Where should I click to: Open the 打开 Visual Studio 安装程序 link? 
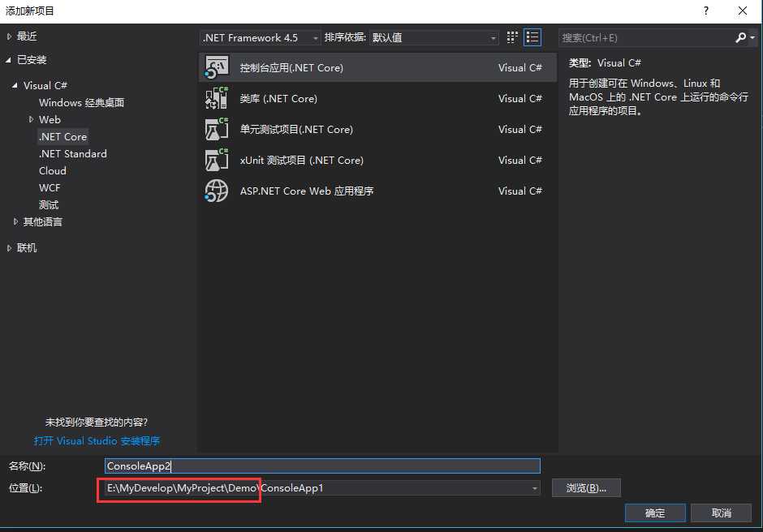pyautogui.click(x=97, y=441)
